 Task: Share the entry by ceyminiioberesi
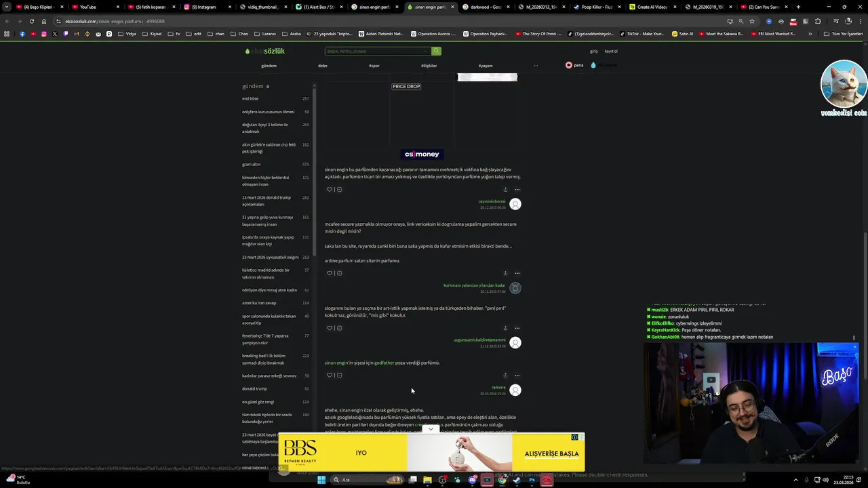click(x=505, y=190)
